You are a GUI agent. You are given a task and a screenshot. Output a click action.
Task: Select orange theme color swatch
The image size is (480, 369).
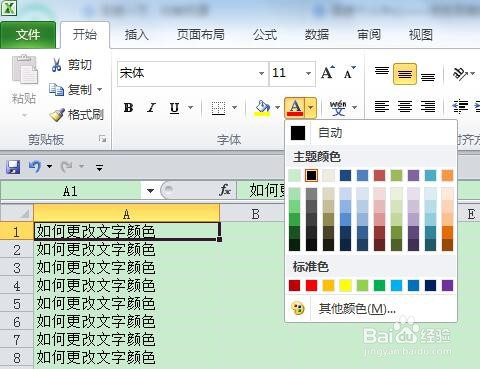click(447, 175)
